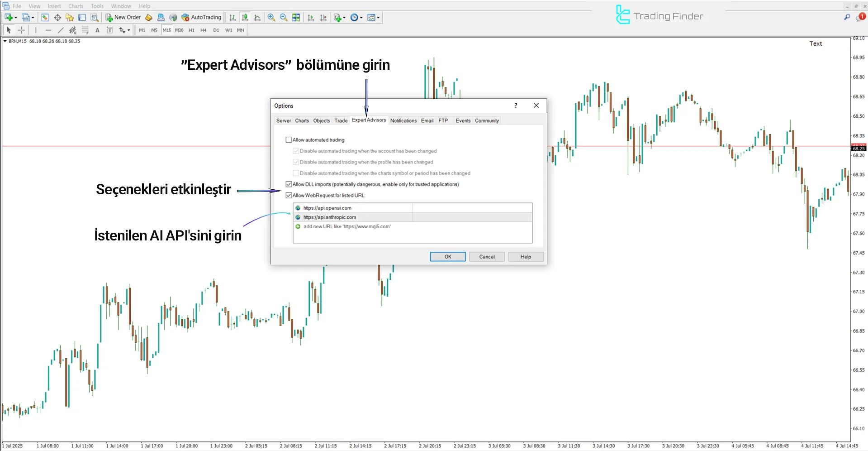Click the Help button
868x451 pixels.
(x=525, y=256)
